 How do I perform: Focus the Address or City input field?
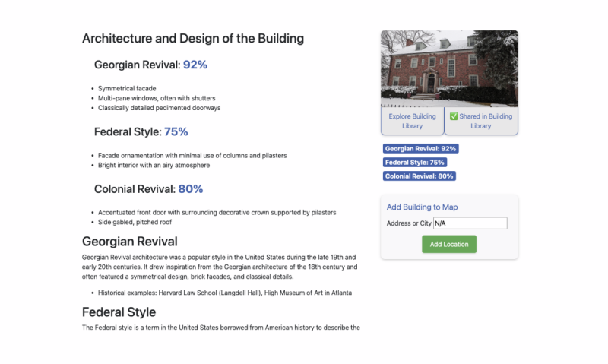coord(470,223)
